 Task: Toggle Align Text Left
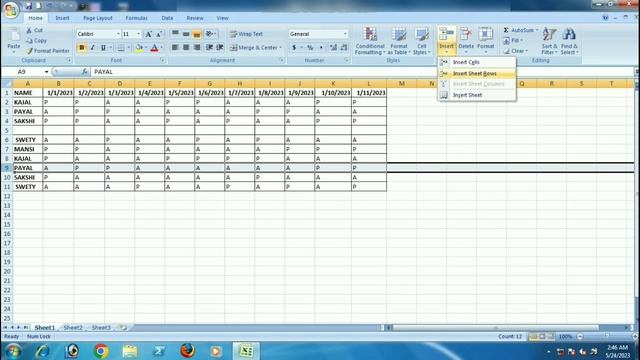[175, 48]
